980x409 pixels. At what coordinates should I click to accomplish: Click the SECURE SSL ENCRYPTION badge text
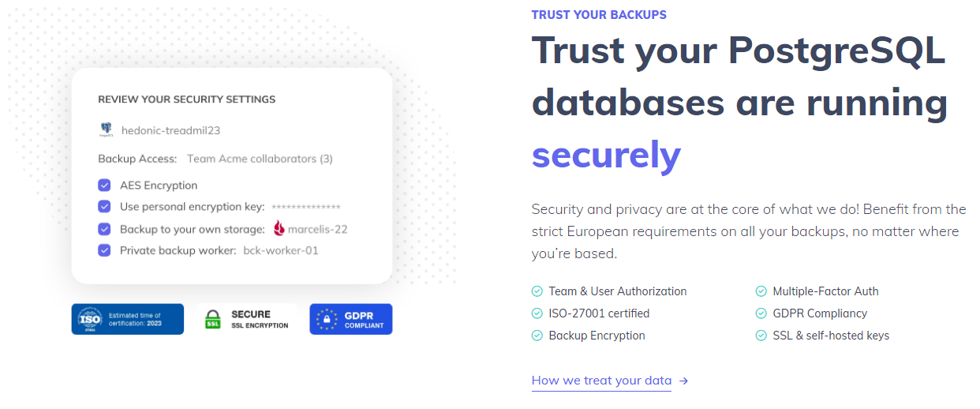click(x=260, y=319)
